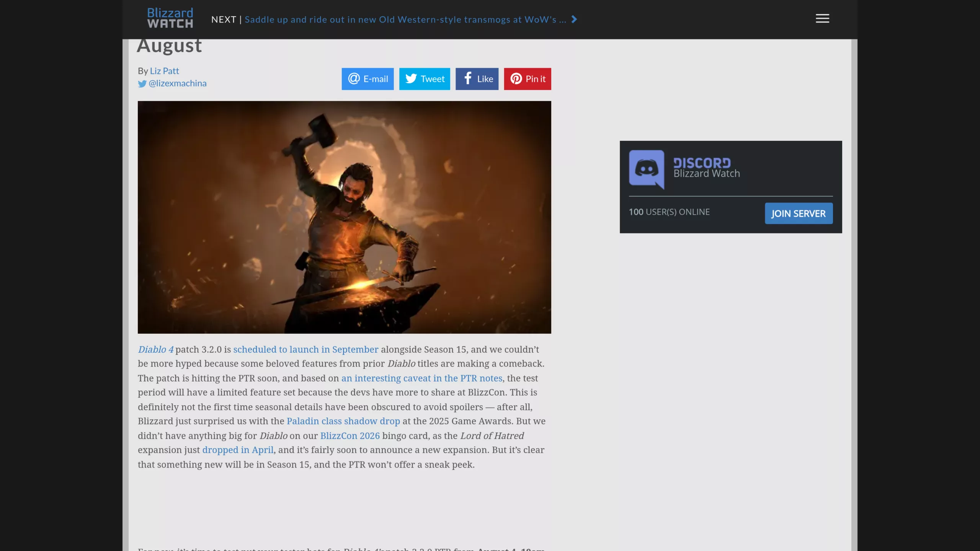Click the JOIN SERVER button
The height and width of the screenshot is (551, 980).
(x=799, y=214)
